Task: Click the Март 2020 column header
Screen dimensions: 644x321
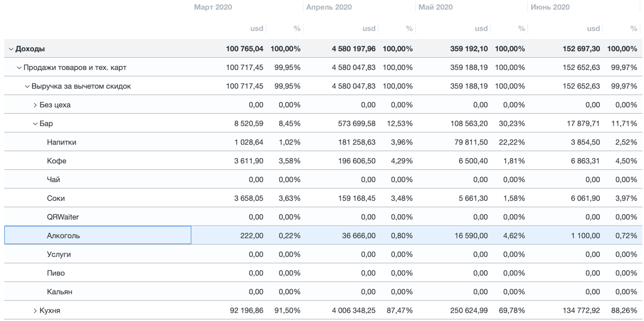Action: click(213, 7)
